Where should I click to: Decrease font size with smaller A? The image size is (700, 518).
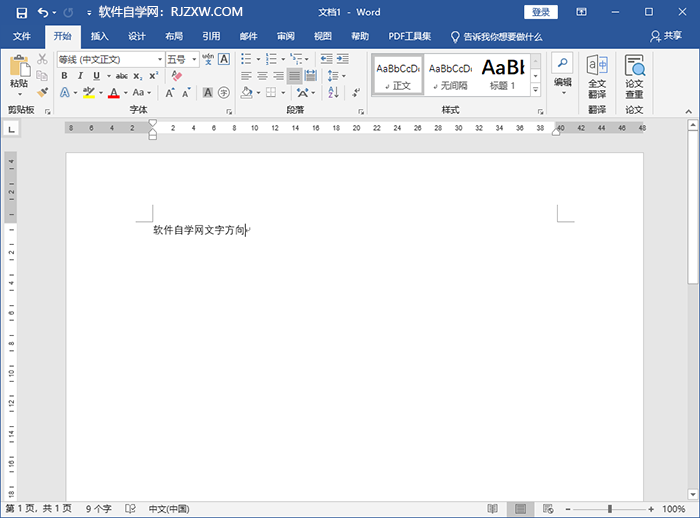(186, 93)
